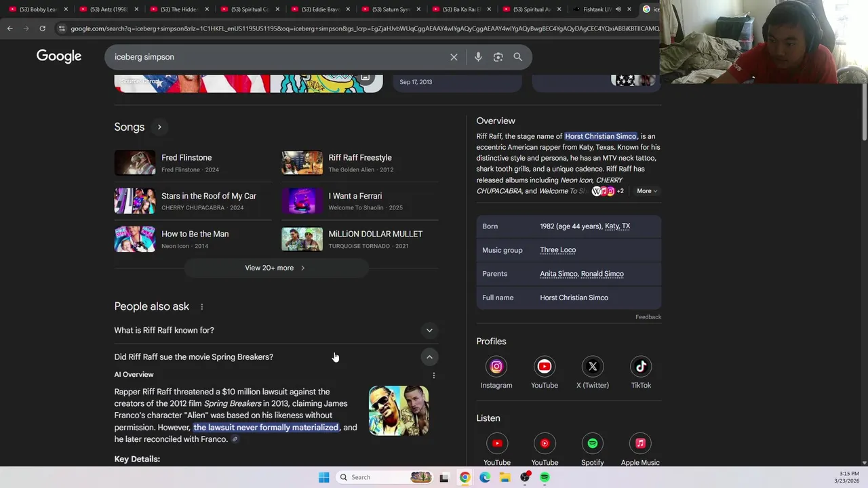Click the browser address bar URL
Viewport: 868px width, 488px height.
tap(363, 28)
